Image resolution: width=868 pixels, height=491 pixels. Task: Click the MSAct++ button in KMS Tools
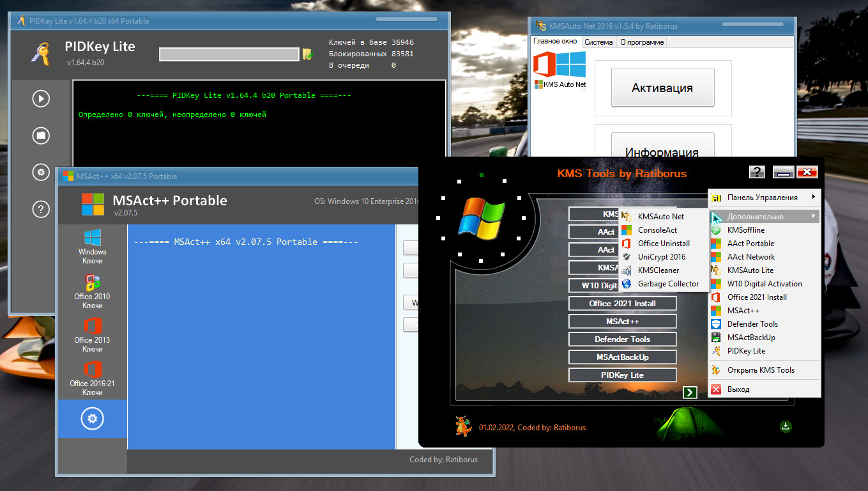(622, 321)
